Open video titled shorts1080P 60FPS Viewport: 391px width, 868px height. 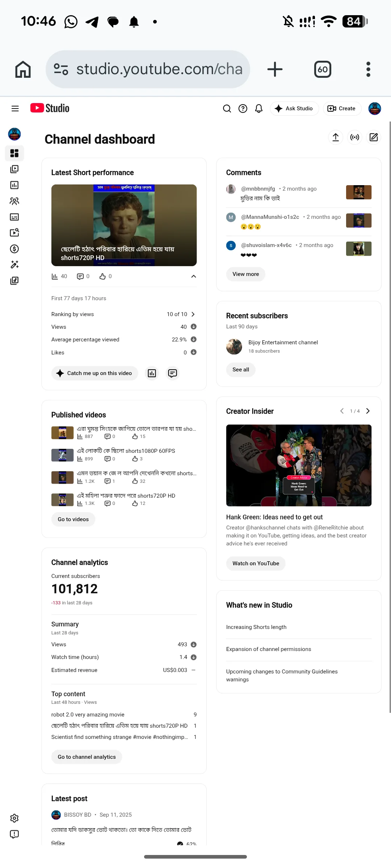(x=124, y=455)
